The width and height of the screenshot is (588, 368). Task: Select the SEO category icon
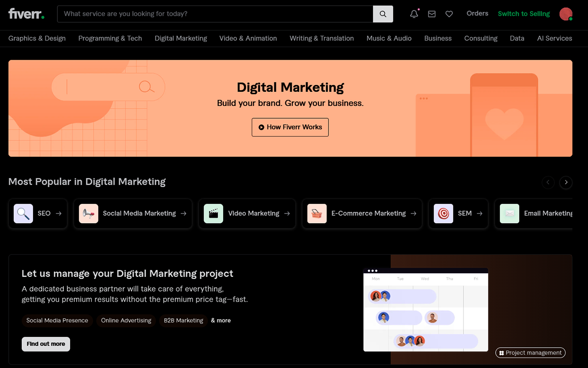point(23,213)
